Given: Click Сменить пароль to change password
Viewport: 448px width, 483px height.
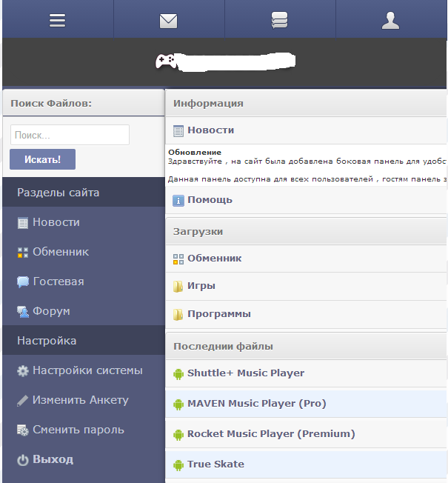Looking at the screenshot, I should pos(78,430).
